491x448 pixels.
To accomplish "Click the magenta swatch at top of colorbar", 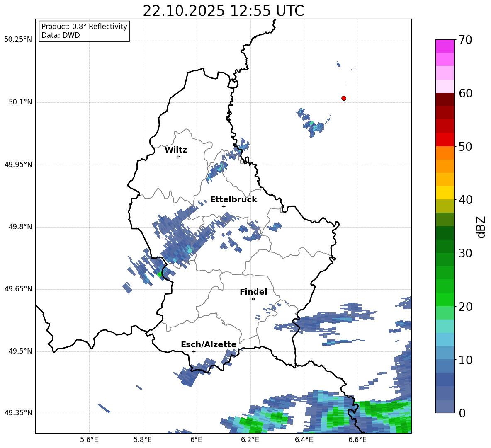I will click(x=445, y=46).
